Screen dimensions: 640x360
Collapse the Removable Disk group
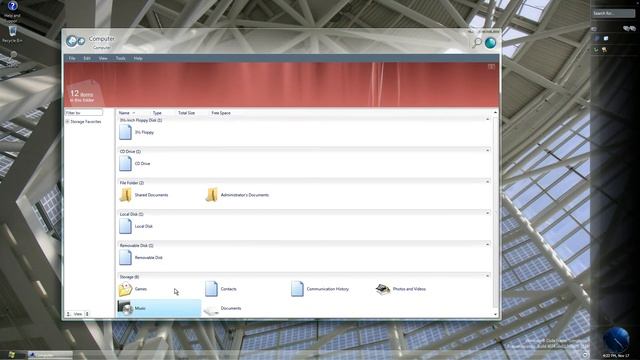[x=487, y=244]
